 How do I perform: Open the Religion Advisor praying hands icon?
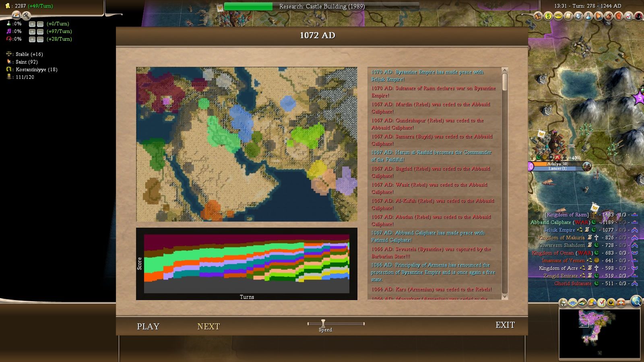(x=599, y=16)
